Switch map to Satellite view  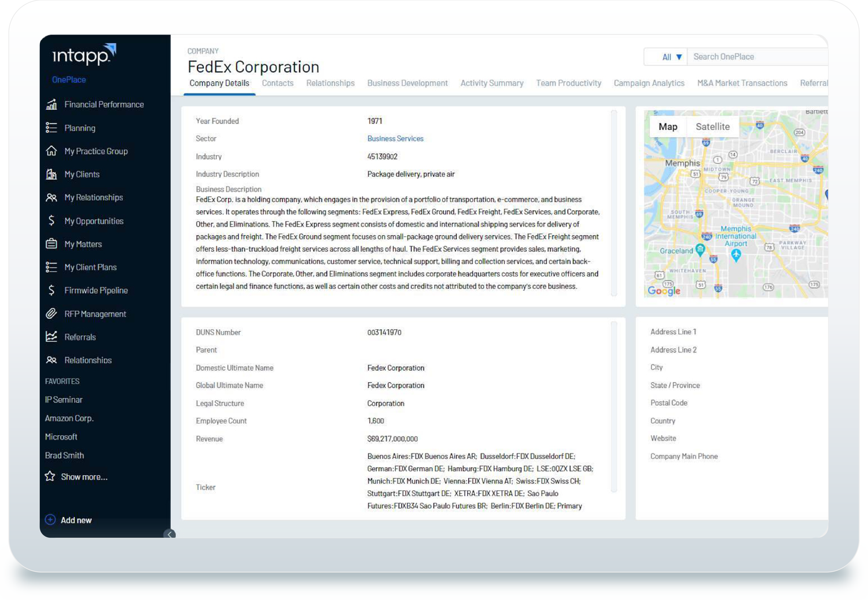[x=712, y=126]
